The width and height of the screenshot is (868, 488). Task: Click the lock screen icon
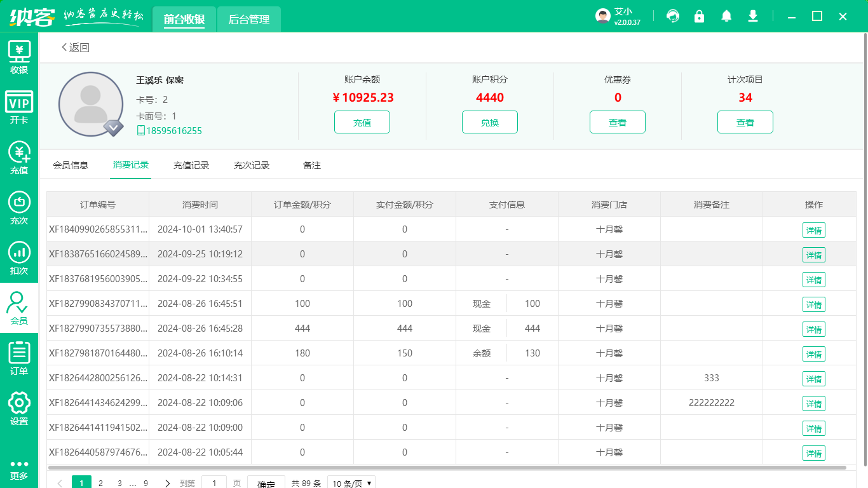700,17
